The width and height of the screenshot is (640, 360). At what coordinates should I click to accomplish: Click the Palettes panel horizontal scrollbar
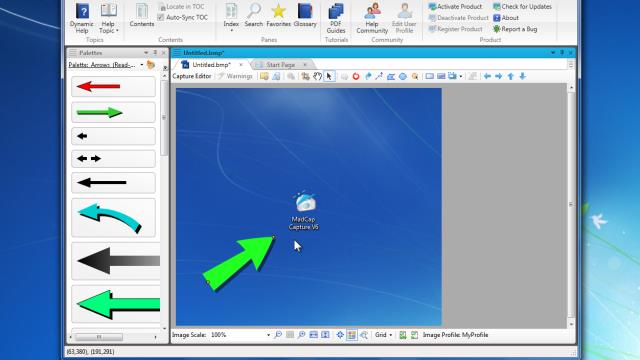[113, 337]
